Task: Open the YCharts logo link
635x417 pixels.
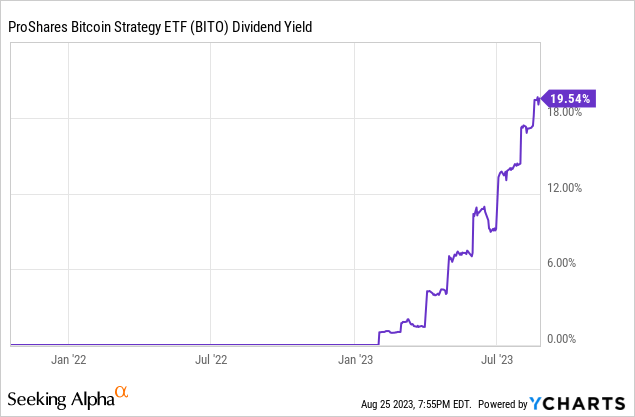Action: click(x=578, y=403)
